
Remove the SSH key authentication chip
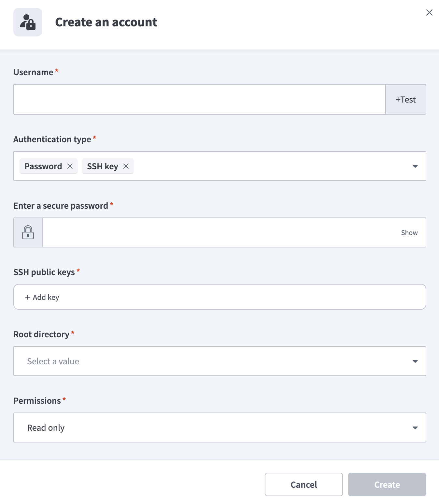click(126, 166)
